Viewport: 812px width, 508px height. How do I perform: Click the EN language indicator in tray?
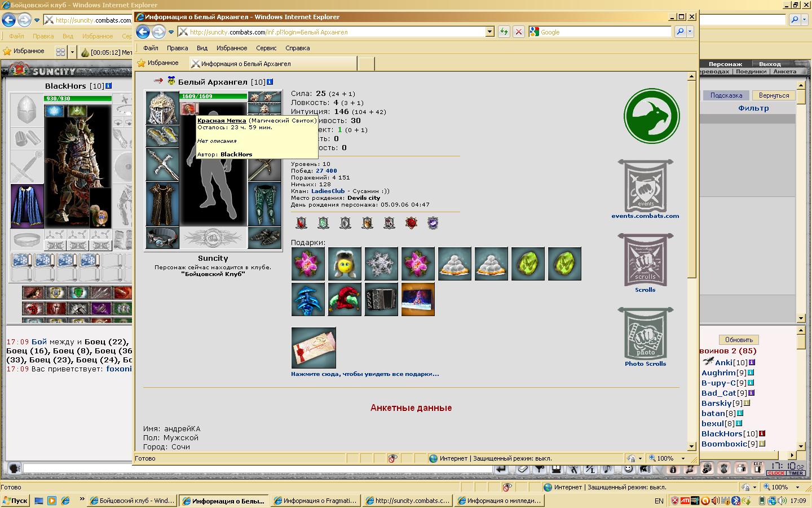point(659,501)
